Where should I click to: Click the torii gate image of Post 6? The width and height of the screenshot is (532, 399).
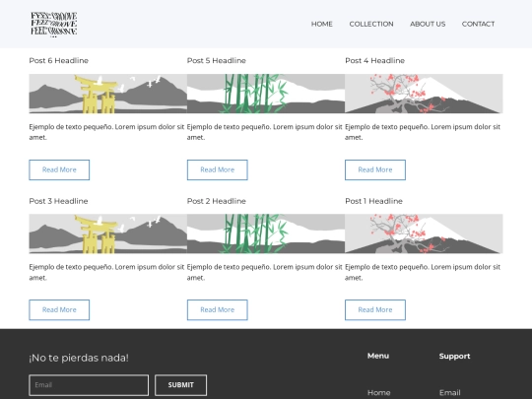(x=108, y=94)
